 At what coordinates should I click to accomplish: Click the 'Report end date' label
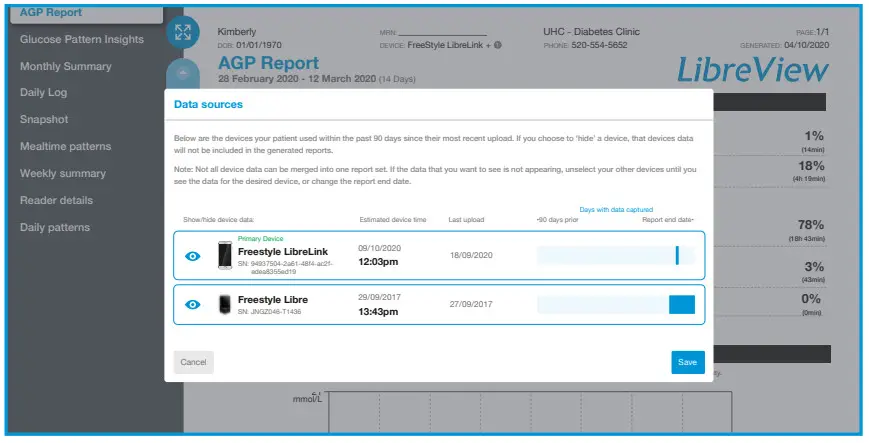(x=667, y=220)
